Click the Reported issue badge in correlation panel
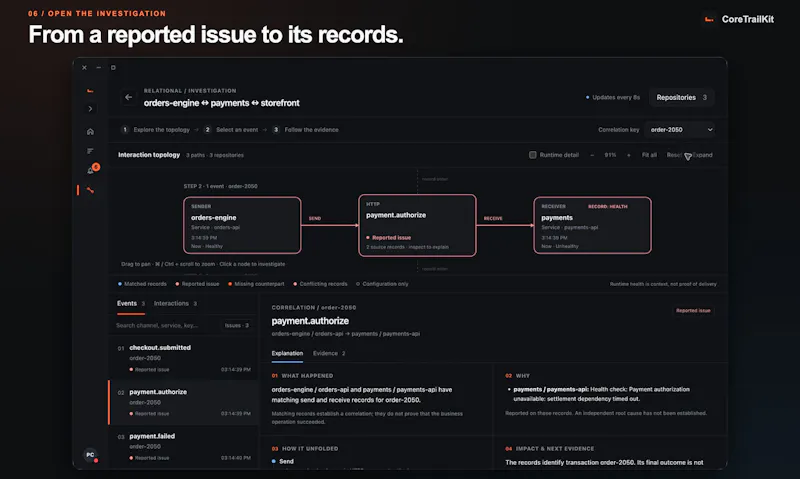Screen dimensions: 800x479 coord(693,311)
